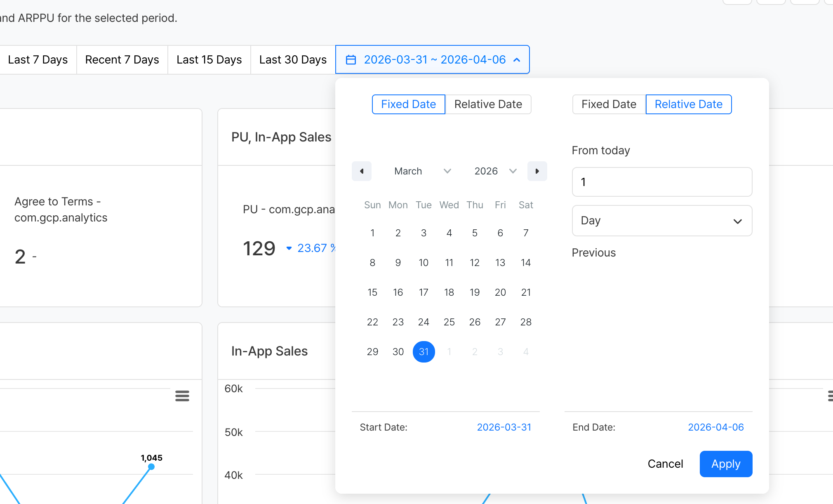This screenshot has height=504, width=833.
Task: Switch start date to Relative Date
Action: click(x=488, y=104)
